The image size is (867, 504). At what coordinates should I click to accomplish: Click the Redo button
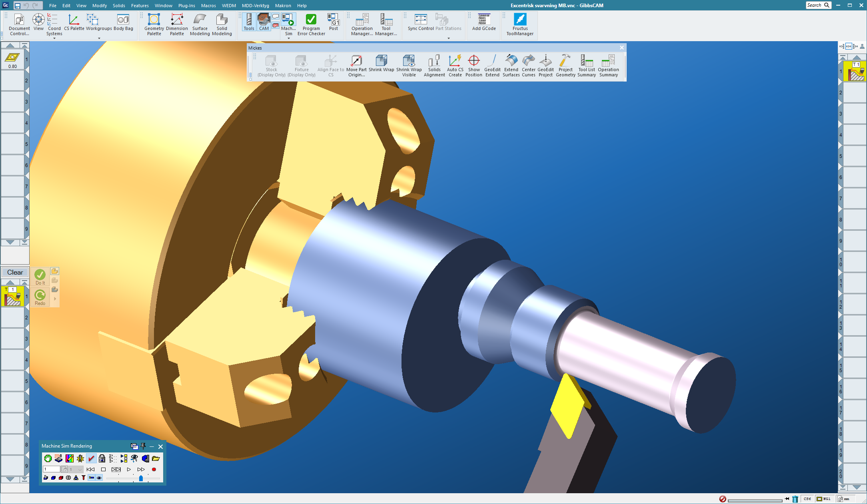40,297
